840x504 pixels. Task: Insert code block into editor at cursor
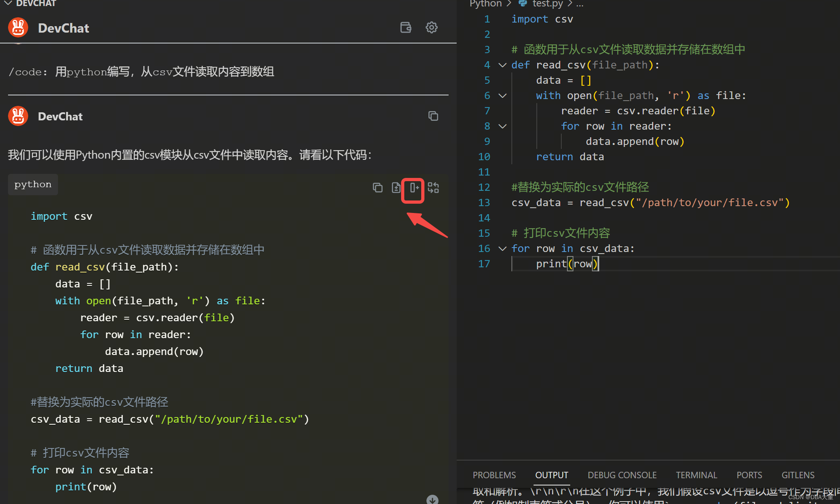[414, 188]
